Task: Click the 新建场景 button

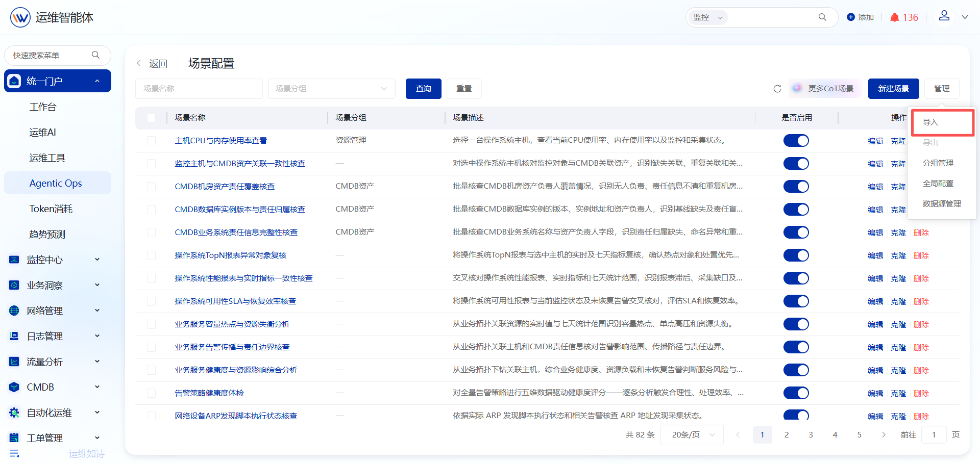Action: pyautogui.click(x=893, y=89)
